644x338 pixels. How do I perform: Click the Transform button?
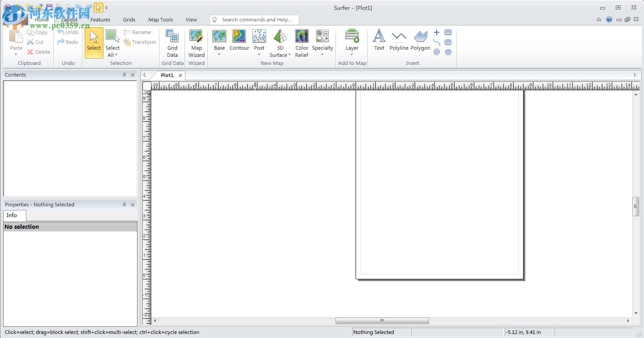(140, 42)
